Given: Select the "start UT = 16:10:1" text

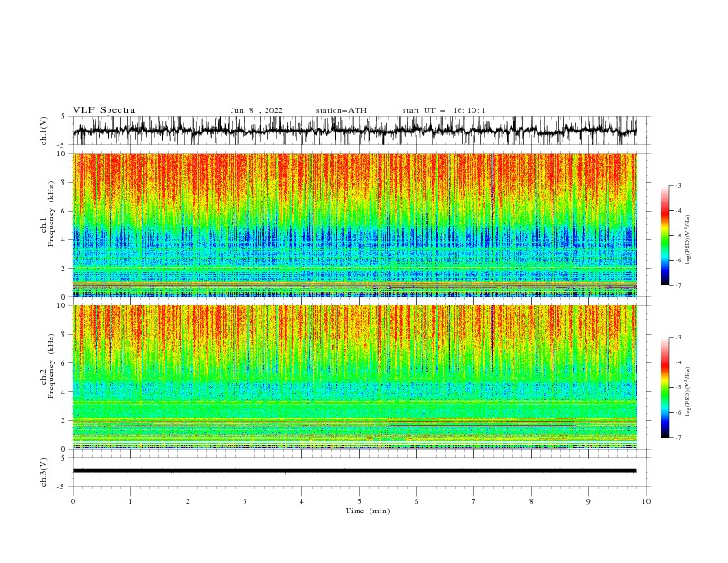Looking at the screenshot, I should coord(444,110).
